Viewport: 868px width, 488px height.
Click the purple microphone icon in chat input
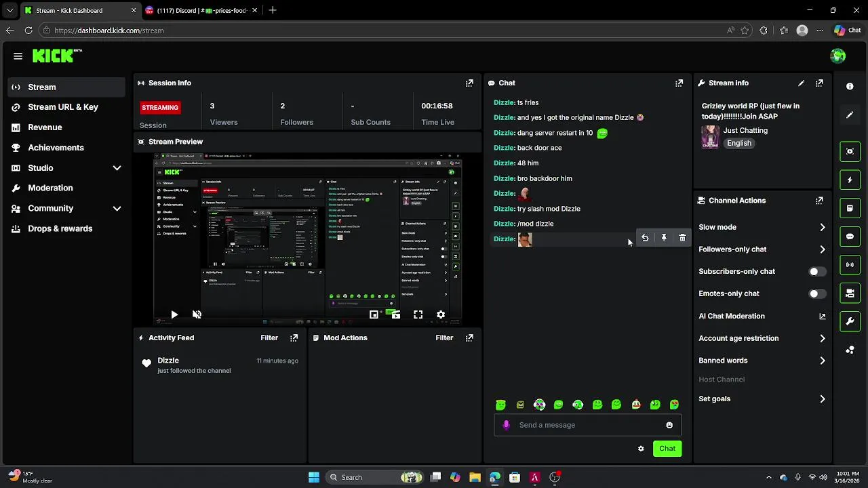pos(506,425)
